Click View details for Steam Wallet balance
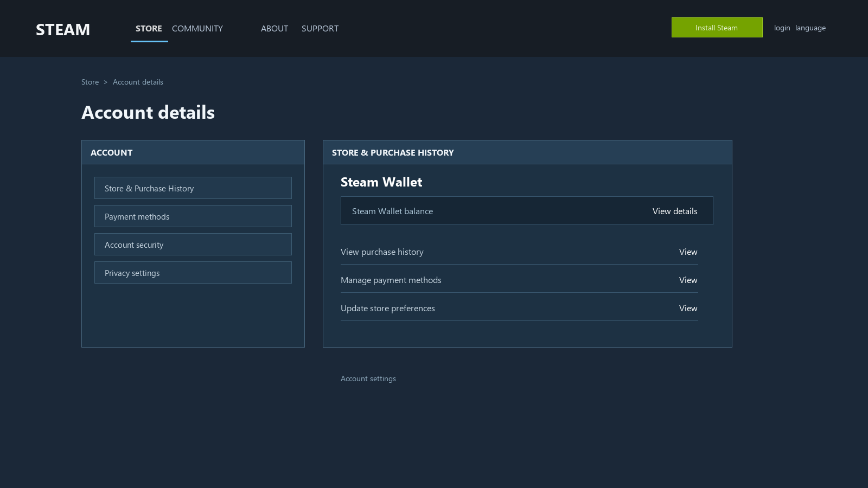The width and height of the screenshot is (868, 488). tap(675, 211)
